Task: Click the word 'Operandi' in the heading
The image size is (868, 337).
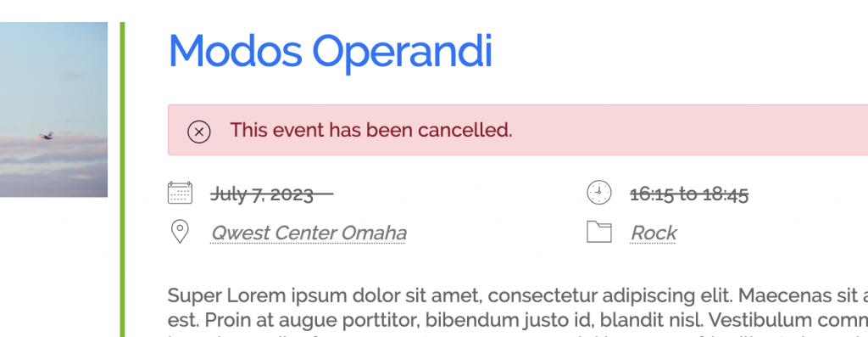Action: (406, 53)
